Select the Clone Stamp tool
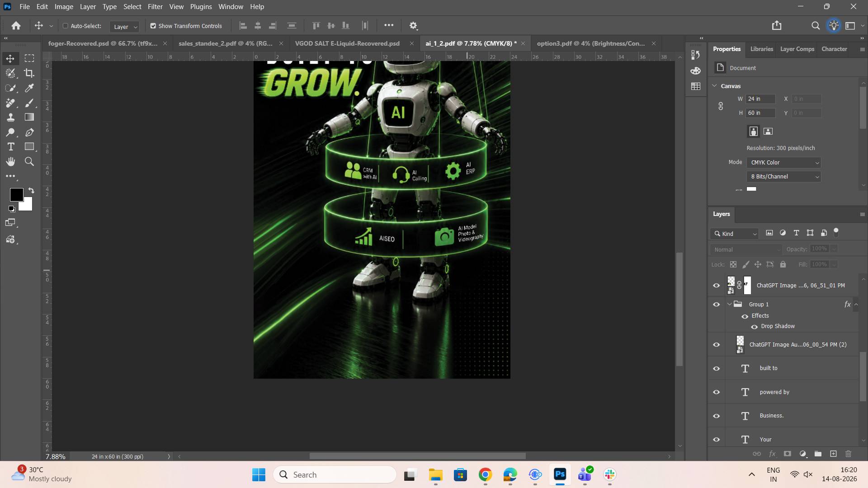868x488 pixels. click(x=11, y=117)
